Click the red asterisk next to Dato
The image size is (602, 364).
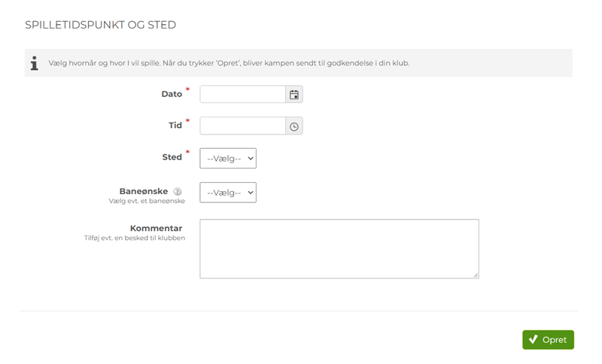click(187, 90)
